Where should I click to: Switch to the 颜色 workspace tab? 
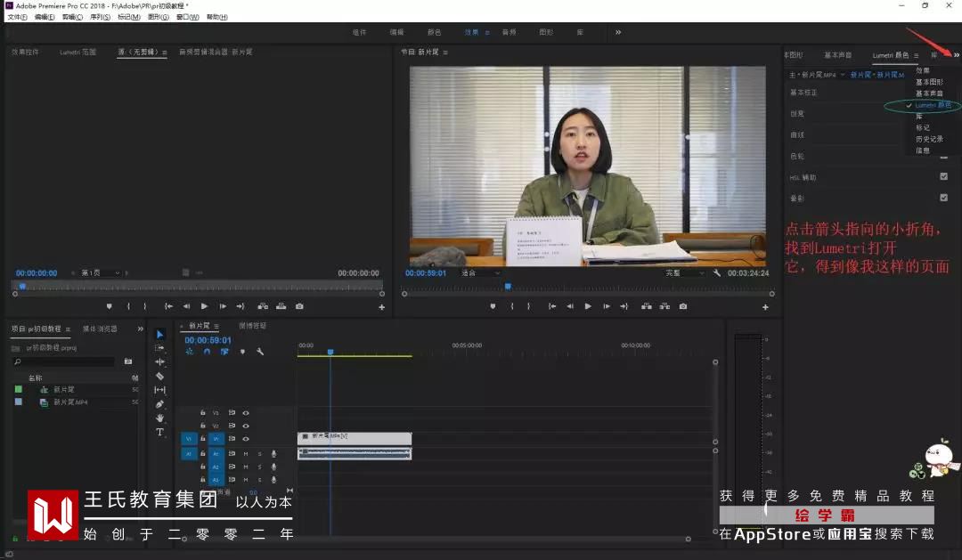(434, 33)
